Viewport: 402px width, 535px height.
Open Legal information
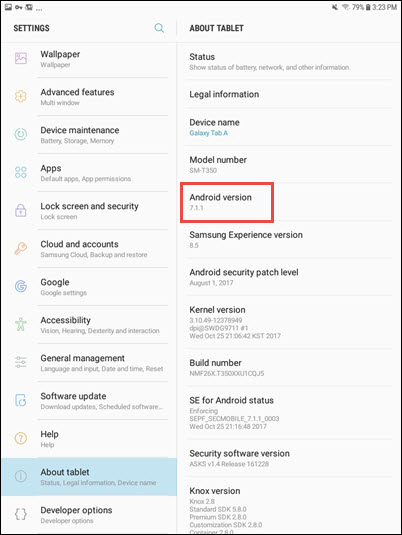click(x=289, y=94)
